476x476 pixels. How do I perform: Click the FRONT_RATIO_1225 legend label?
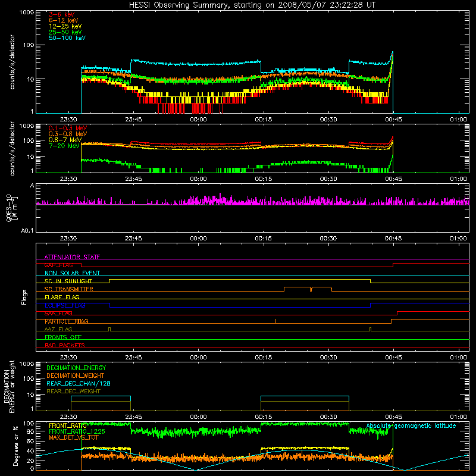[x=77, y=431]
